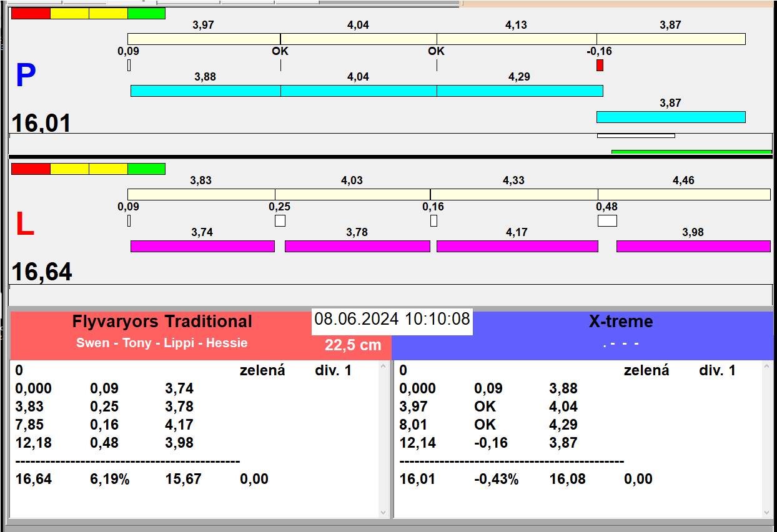Select magenta bar 3,98 in lane L
777x532 pixels.
693,246
